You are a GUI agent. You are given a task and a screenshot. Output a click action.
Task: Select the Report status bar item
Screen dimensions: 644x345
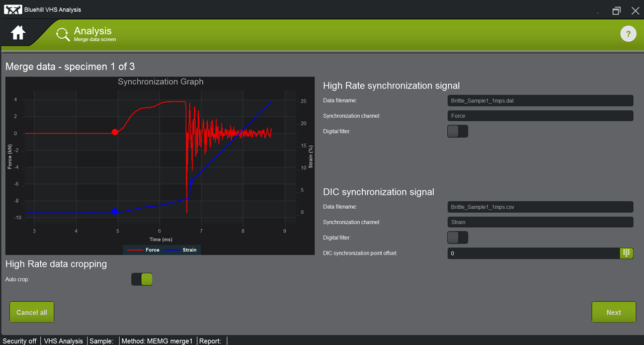[x=210, y=341]
